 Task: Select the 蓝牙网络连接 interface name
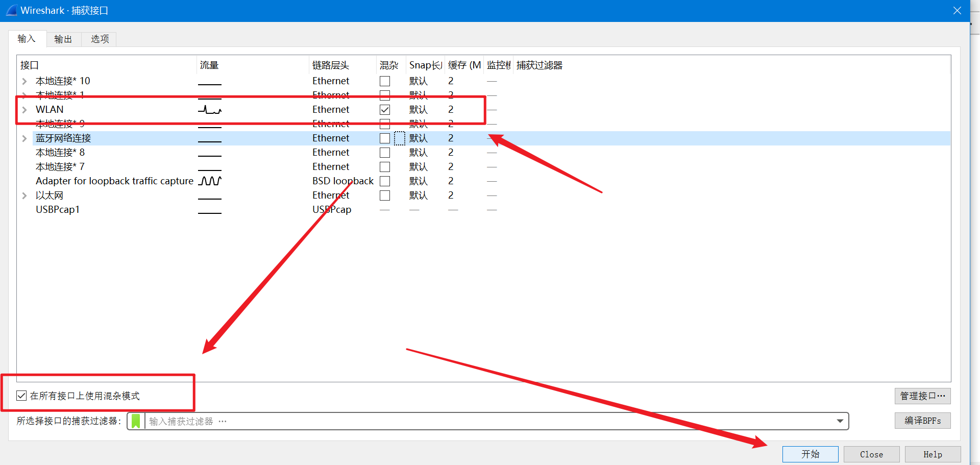(63, 138)
